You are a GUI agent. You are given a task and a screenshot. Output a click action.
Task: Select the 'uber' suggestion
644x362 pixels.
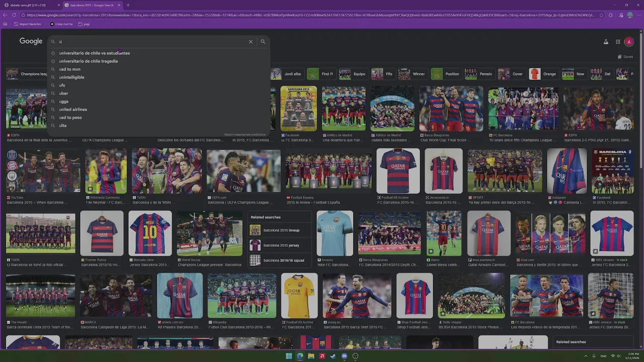[x=63, y=93]
